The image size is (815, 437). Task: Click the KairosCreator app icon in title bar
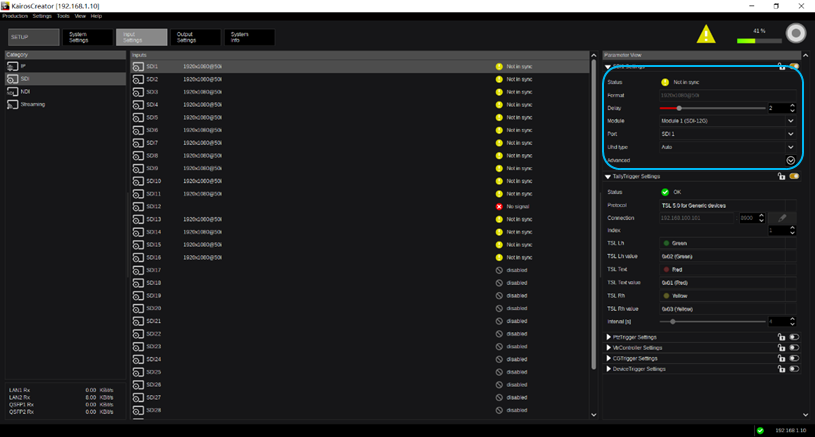[x=5, y=6]
